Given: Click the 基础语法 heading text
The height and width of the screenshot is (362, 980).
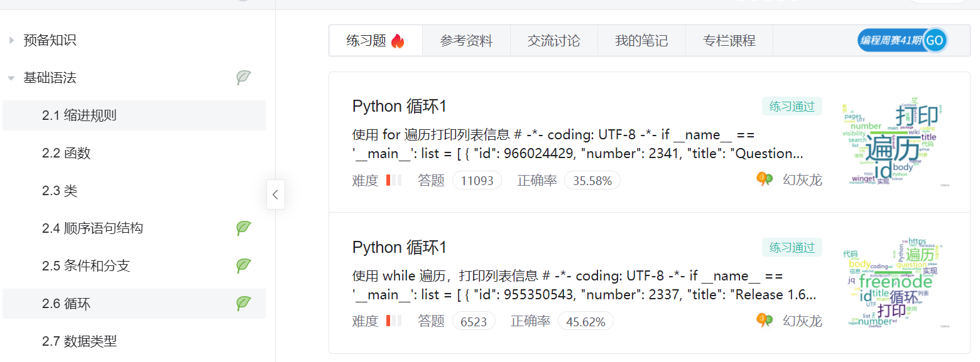Looking at the screenshot, I should pyautogui.click(x=50, y=78).
